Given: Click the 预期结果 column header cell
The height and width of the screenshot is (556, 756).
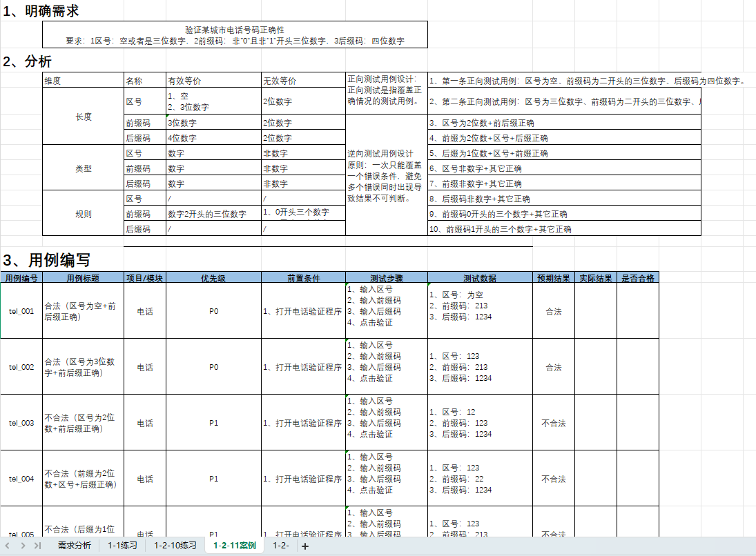Looking at the screenshot, I should (x=553, y=277).
